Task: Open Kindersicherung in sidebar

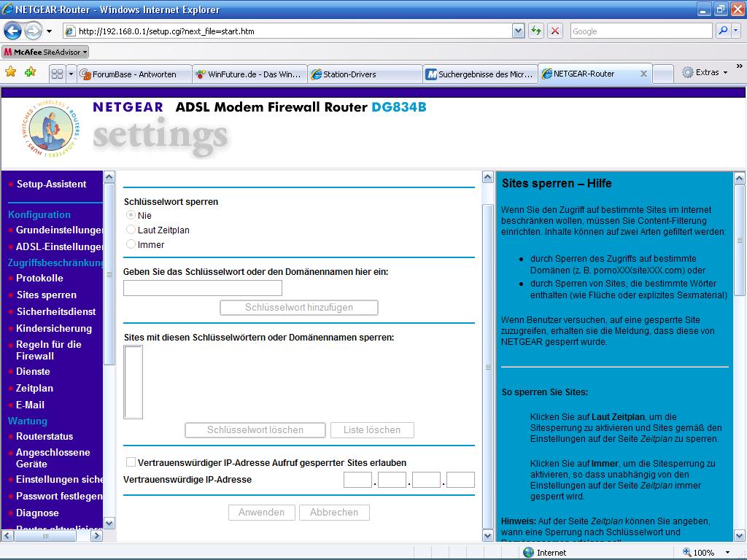Action: point(54,328)
